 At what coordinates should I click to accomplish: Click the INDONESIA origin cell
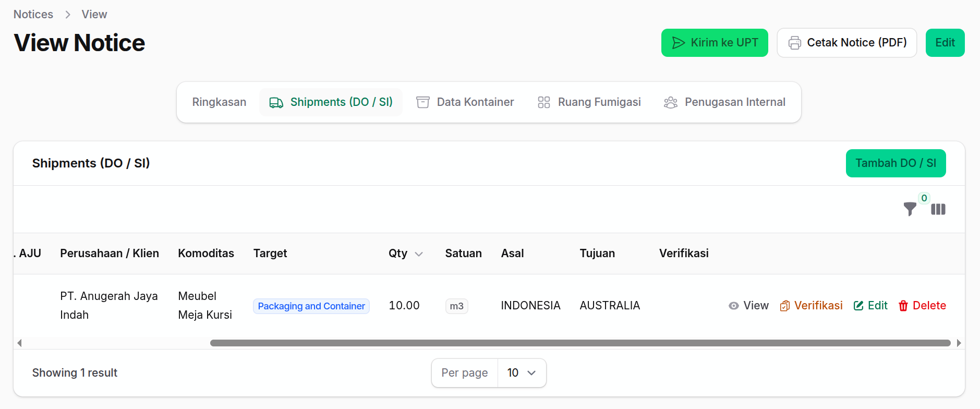click(530, 306)
